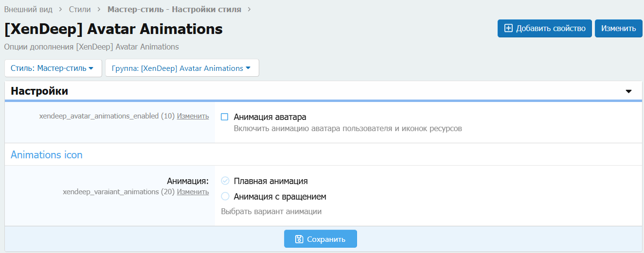Open the Группа: [XenDeep] Avatar Animations dropdown
The image size is (644, 253).
[181, 68]
